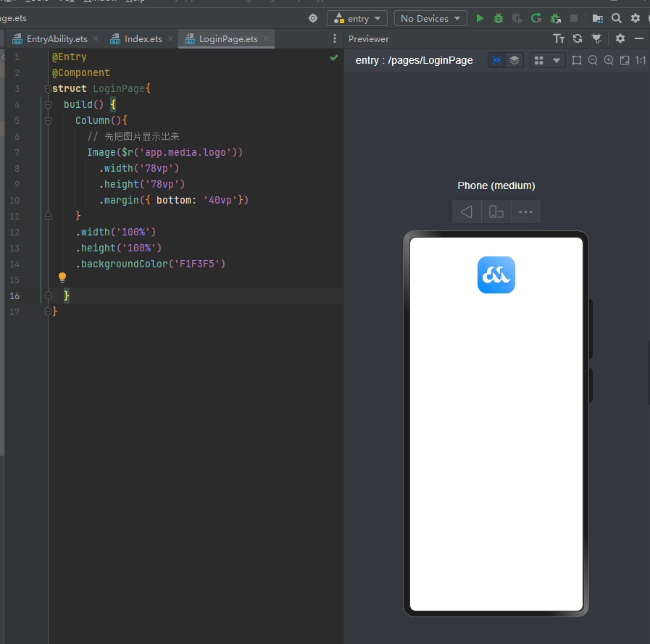Click the app logo in phone preview
The width and height of the screenshot is (650, 644).
pyautogui.click(x=496, y=275)
